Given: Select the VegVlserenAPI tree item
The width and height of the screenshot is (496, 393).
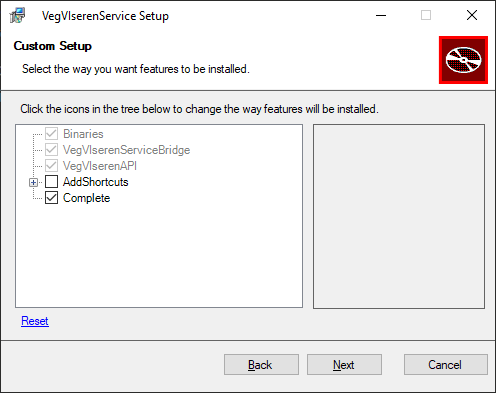Looking at the screenshot, I should (x=100, y=166).
